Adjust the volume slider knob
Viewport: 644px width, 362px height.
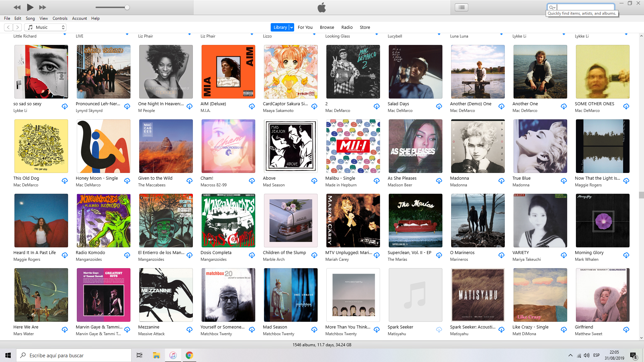tap(127, 7)
